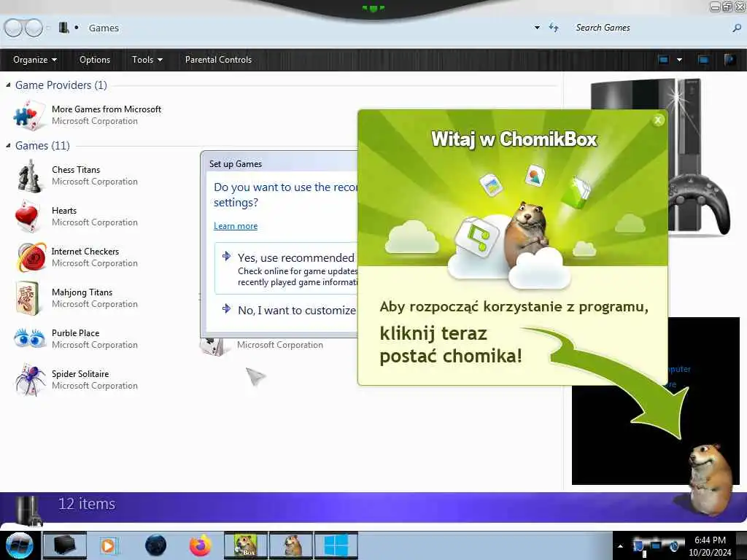Open the Organize dropdown menu

coord(35,60)
